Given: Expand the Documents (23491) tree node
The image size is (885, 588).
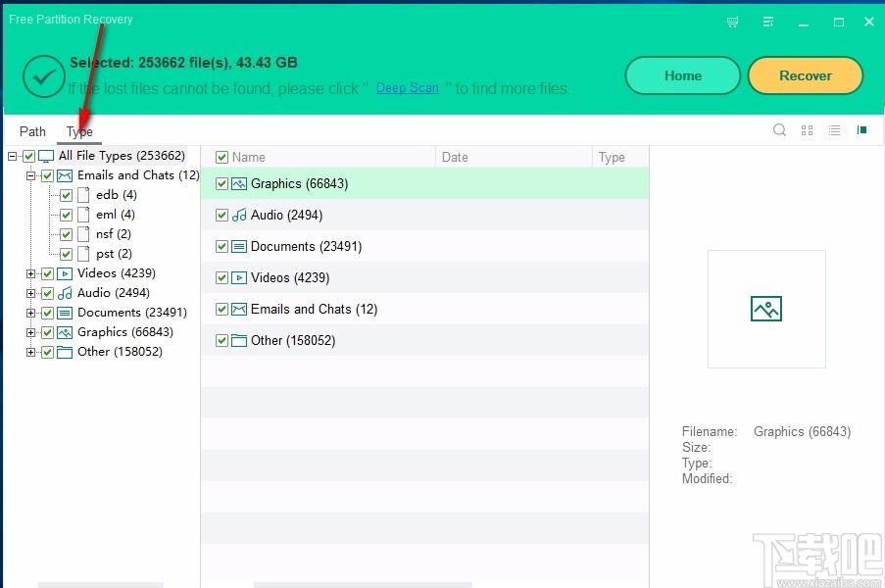Looking at the screenshot, I should 31,313.
